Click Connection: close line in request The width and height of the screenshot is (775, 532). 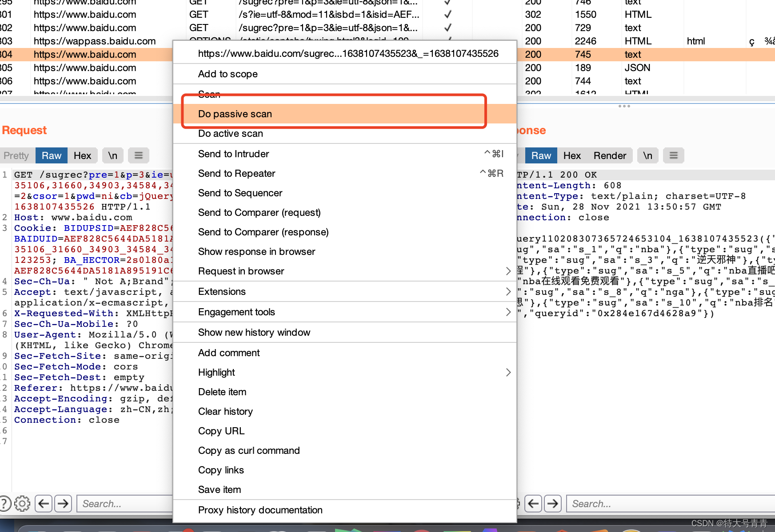67,420
